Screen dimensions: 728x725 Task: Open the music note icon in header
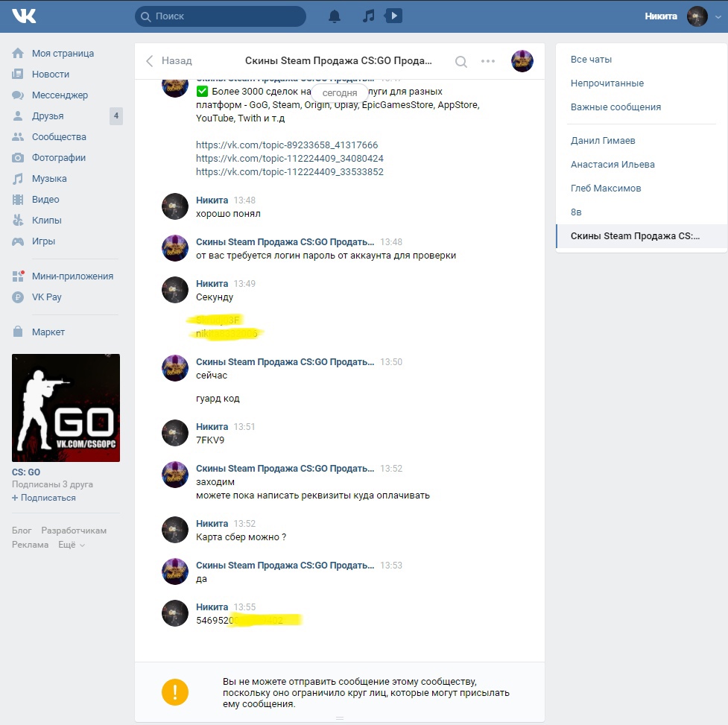[x=368, y=16]
